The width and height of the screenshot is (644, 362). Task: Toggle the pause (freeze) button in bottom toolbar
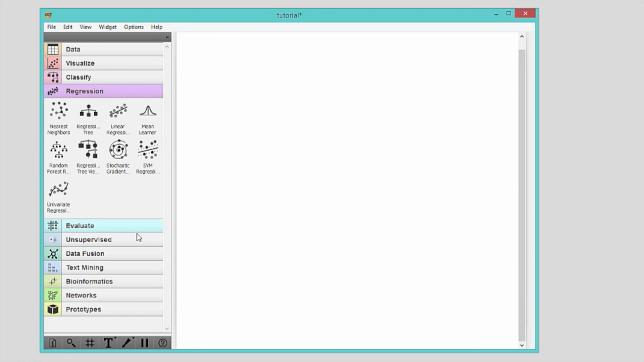click(145, 343)
